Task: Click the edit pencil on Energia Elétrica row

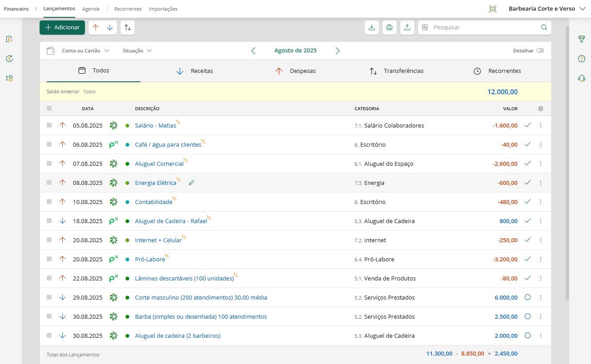Action: (x=191, y=183)
